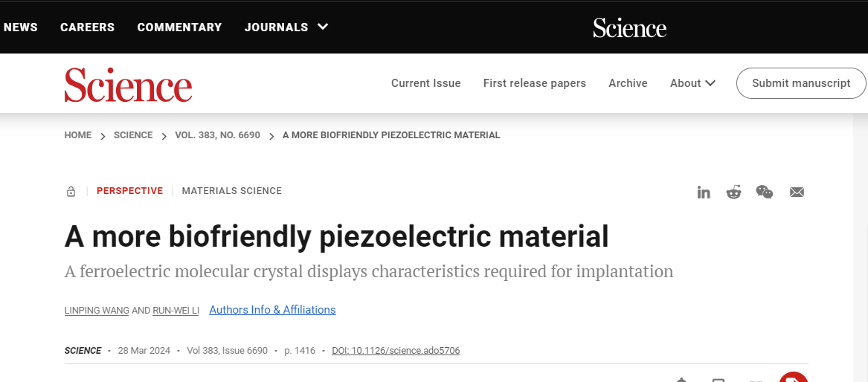The image size is (868, 382).
Task: Share the article via WeChat
Action: tap(765, 192)
